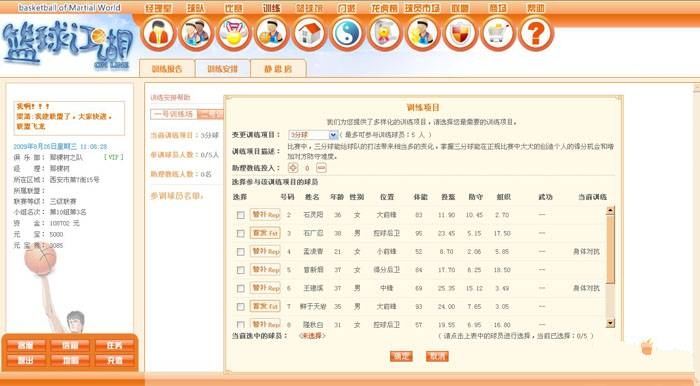Viewport: 700px width, 386px height.
Task: Cancel the dialog with the 取消 button
Action: pos(437,356)
